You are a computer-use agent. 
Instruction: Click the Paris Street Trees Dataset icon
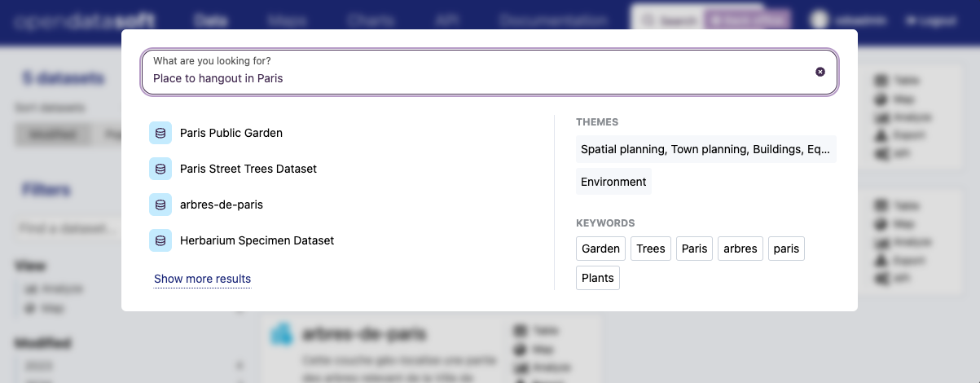coord(160,169)
